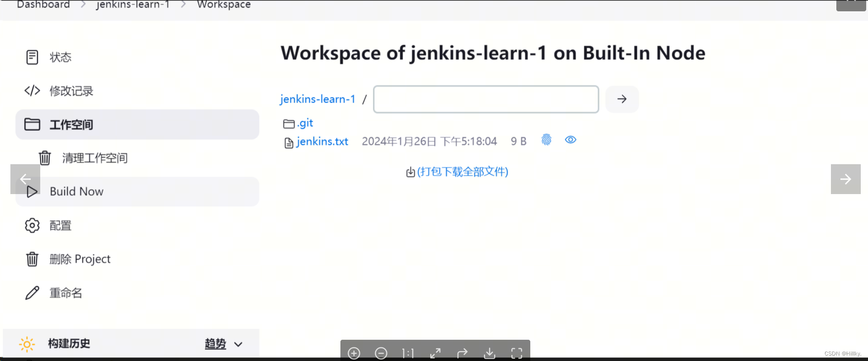Open jenkins-learn-1 workspace path link
The image size is (868, 361).
[x=317, y=99]
